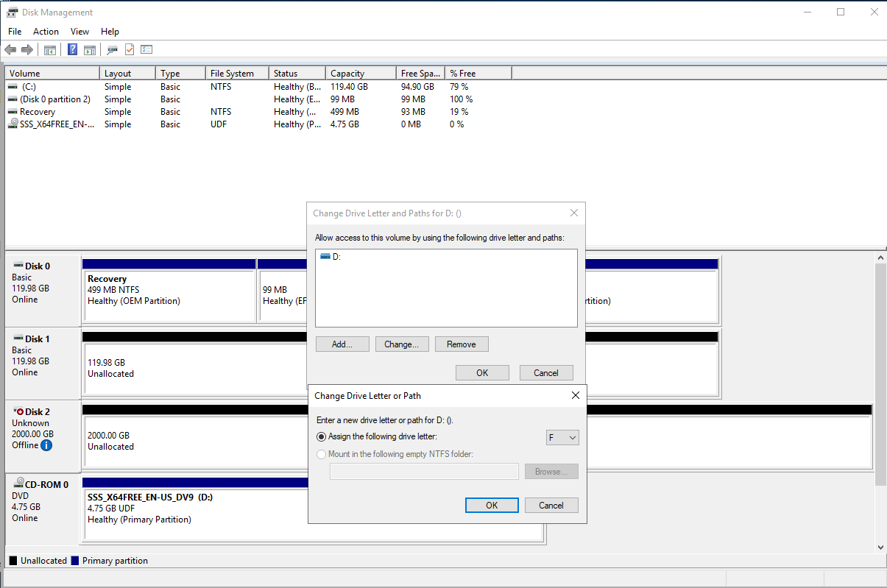Image resolution: width=887 pixels, height=588 pixels.
Task: Open the Help menu
Action: [x=110, y=32]
